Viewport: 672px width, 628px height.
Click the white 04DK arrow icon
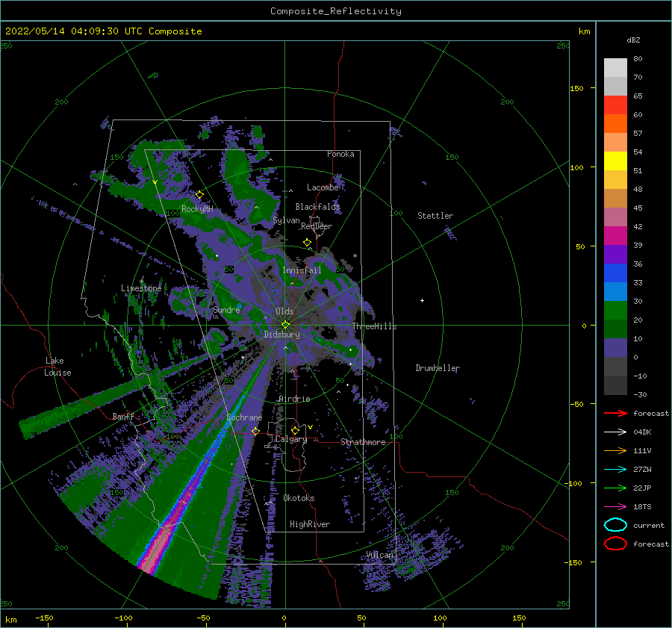point(615,432)
